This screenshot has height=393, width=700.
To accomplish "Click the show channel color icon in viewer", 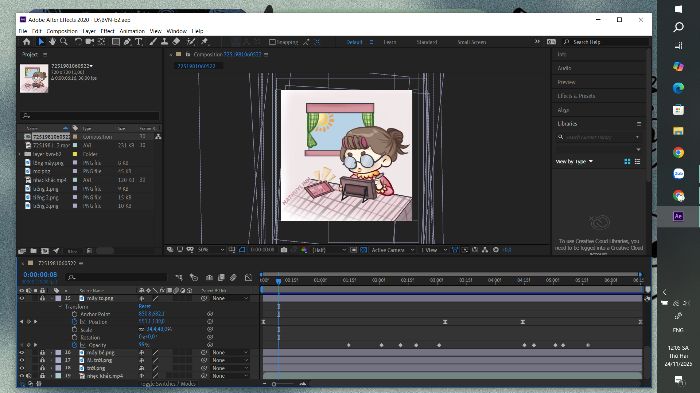I will click(x=304, y=250).
